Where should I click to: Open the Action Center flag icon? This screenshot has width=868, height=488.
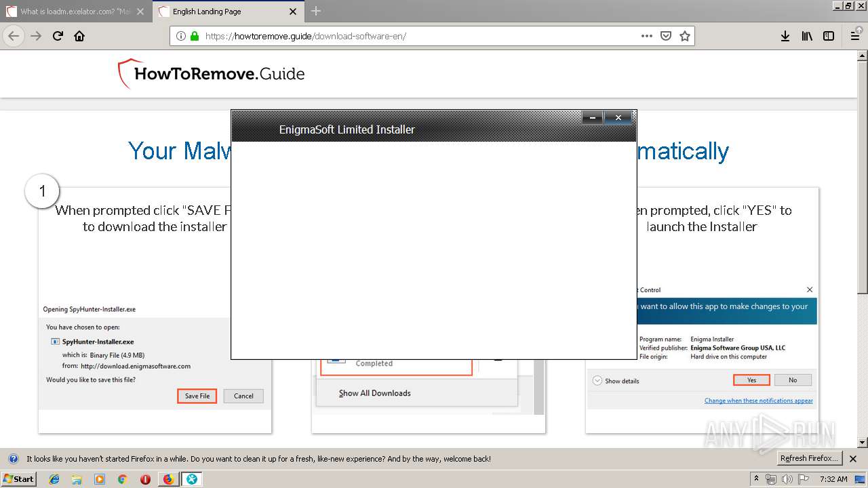[802, 479]
